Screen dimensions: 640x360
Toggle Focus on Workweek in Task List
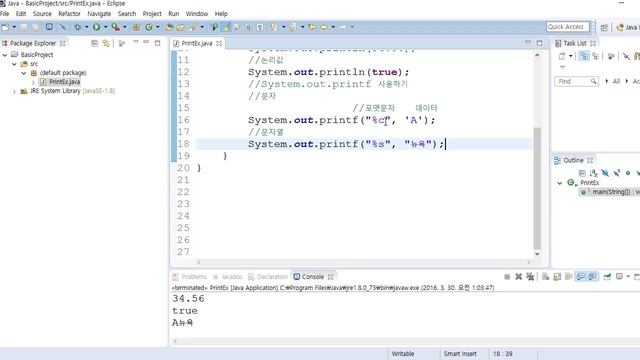[x=611, y=56]
